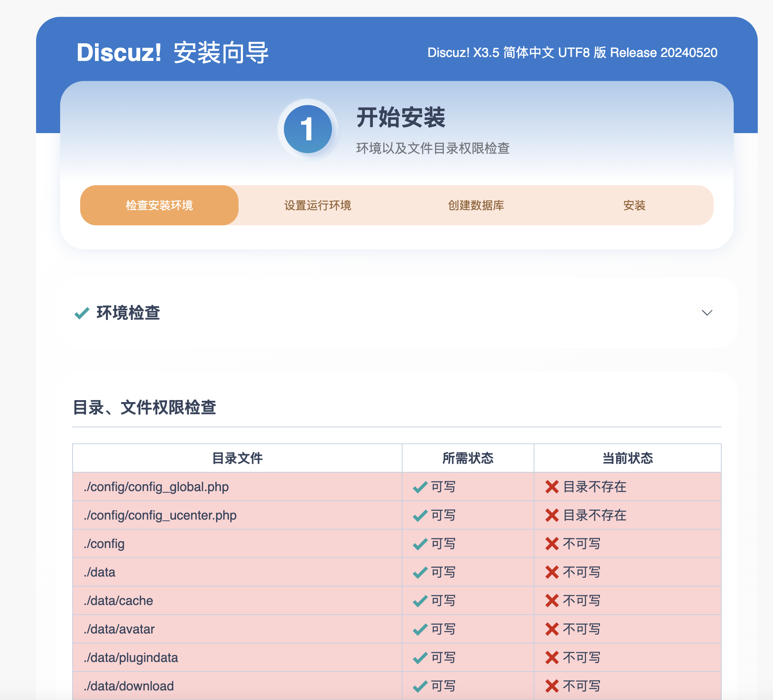Open the 安装 step tab
773x700 pixels.
click(634, 205)
